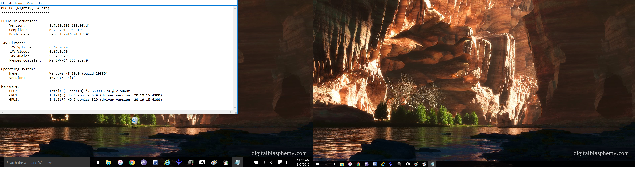Open iTunes from the left taskbar
The height and width of the screenshot is (181, 644).
pos(120,163)
